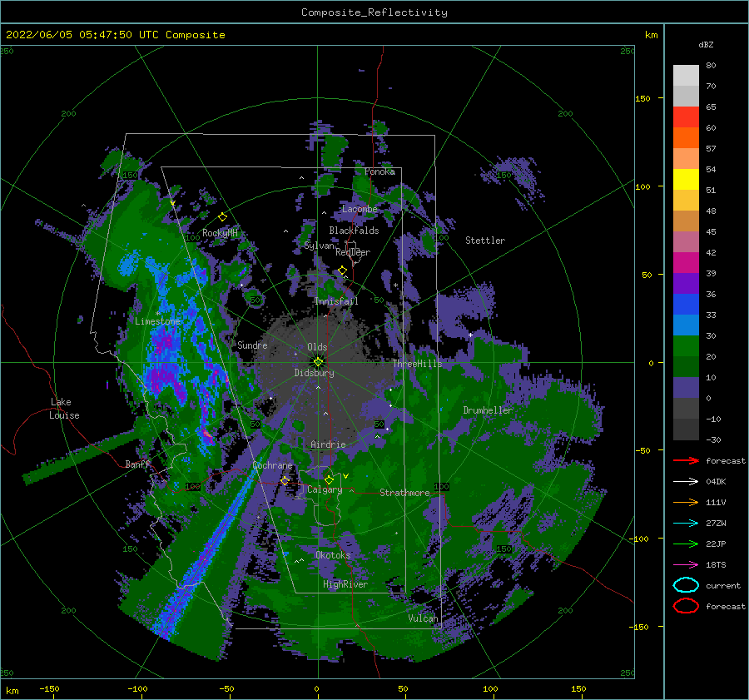Viewport: 749px width, 700px height.
Task: Click the Strathmore town label
Action: (x=404, y=493)
